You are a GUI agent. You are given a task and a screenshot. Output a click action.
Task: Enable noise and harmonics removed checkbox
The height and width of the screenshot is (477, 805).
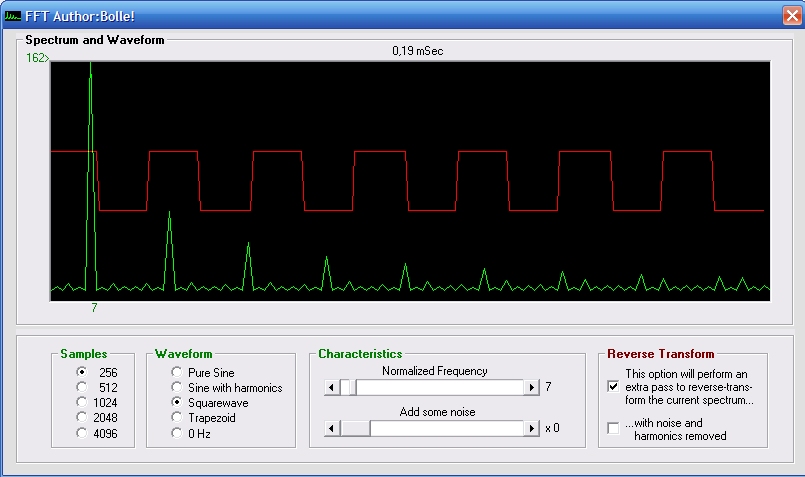click(613, 428)
